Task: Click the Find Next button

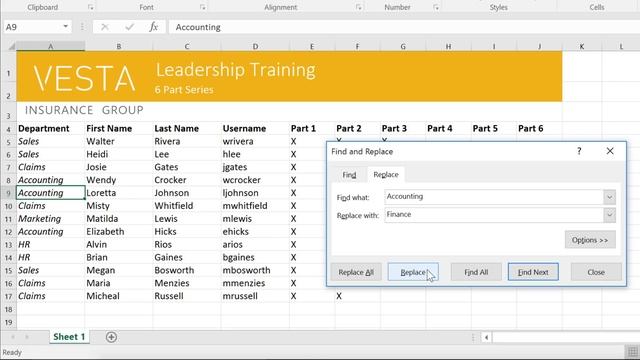Action: pyautogui.click(x=533, y=272)
